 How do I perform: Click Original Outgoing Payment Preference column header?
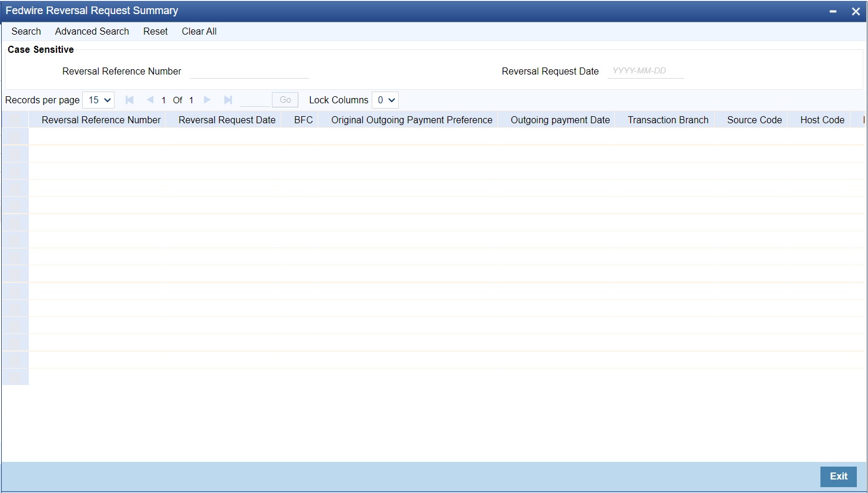click(x=412, y=120)
